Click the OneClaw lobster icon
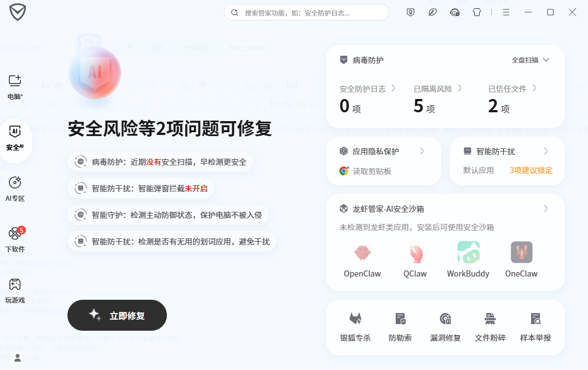Screen dimensions: 588x370 [522, 252]
